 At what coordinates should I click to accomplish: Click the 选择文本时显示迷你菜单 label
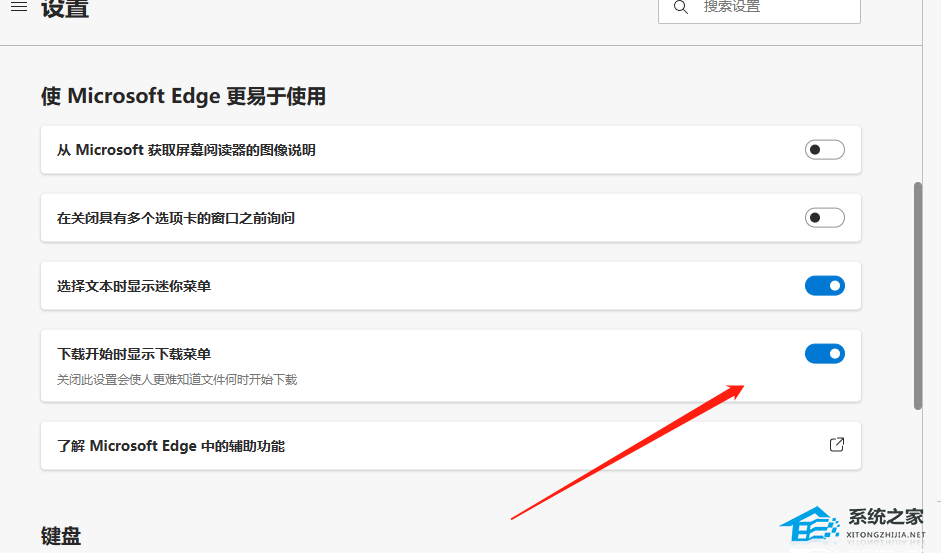pos(134,286)
